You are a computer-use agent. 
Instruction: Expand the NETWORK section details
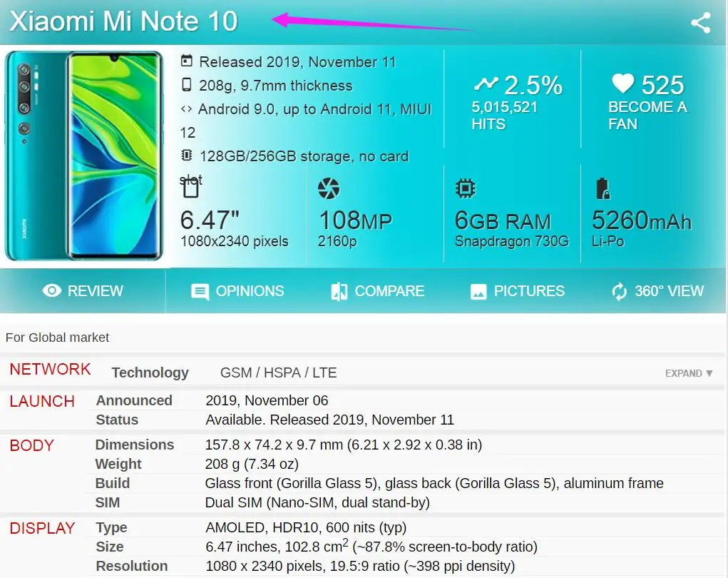coord(689,373)
